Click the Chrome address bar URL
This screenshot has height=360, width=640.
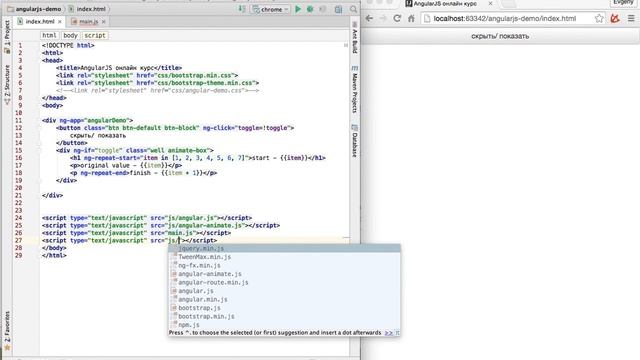[504, 18]
